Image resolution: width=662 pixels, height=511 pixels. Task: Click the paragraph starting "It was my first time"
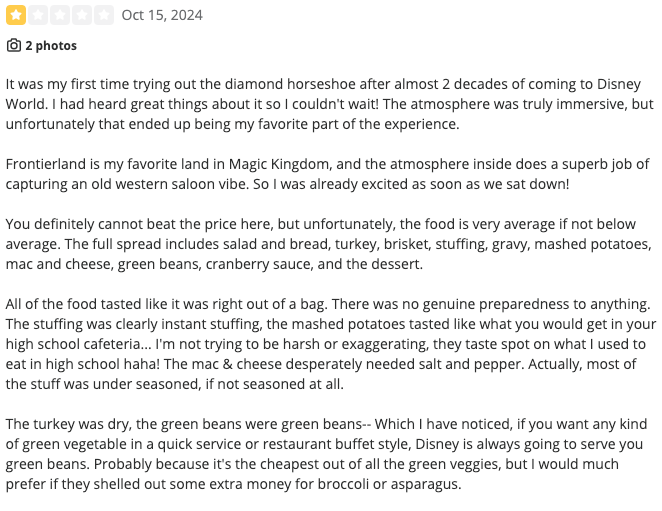(x=330, y=104)
